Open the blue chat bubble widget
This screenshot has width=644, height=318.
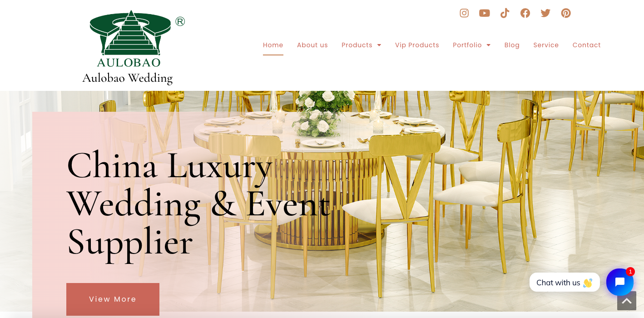620,282
